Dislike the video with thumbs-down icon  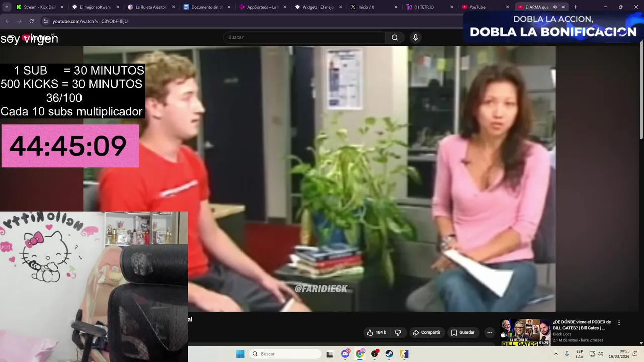pos(398,332)
